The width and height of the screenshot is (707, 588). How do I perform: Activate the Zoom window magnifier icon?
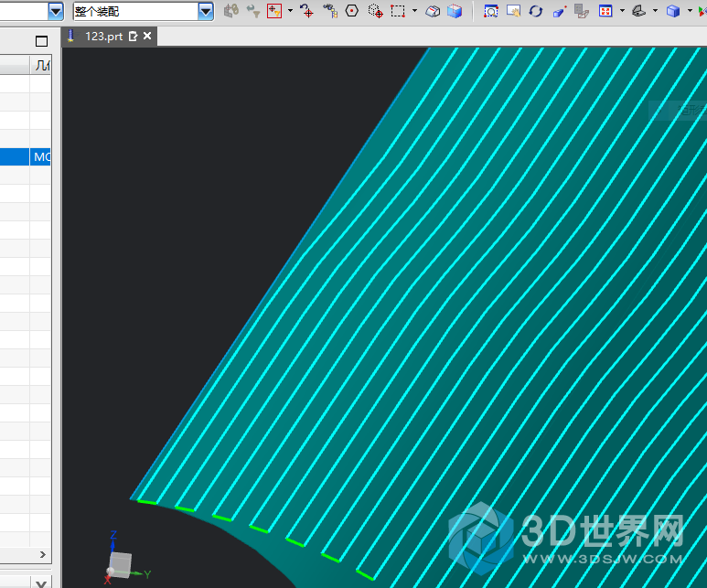click(x=490, y=11)
